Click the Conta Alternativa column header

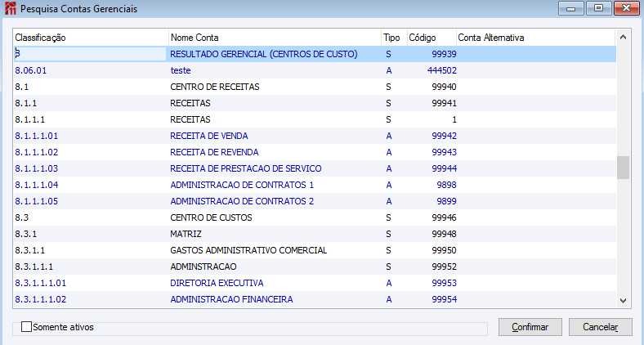pyautogui.click(x=536, y=38)
